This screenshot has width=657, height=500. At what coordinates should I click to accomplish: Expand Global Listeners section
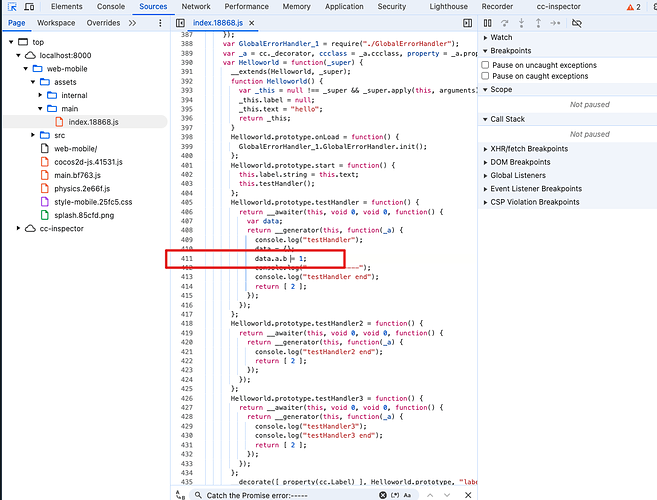(x=486, y=176)
